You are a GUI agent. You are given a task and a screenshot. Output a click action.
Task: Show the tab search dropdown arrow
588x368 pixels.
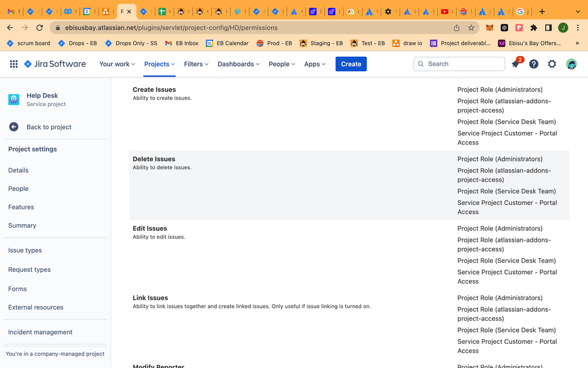click(577, 12)
